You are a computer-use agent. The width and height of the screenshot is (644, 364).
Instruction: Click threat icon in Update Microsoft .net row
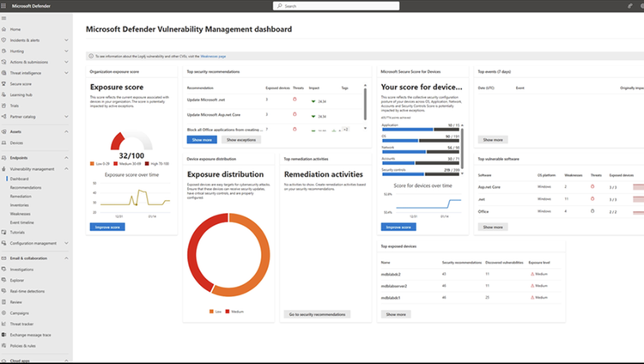(295, 100)
